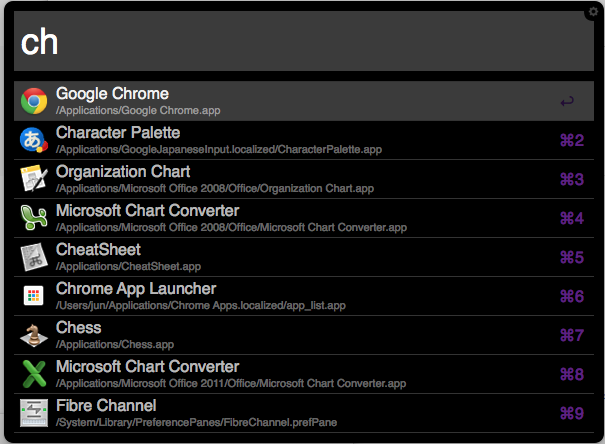The width and height of the screenshot is (605, 444).
Task: Click the Google Chrome app icon
Action: pyautogui.click(x=34, y=101)
